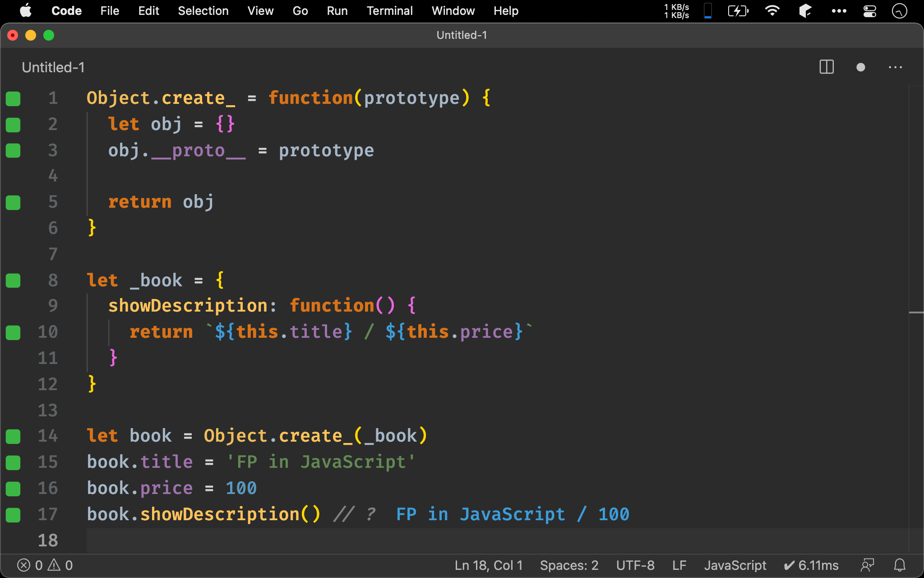Open the notifications bell in status bar

pos(900,565)
